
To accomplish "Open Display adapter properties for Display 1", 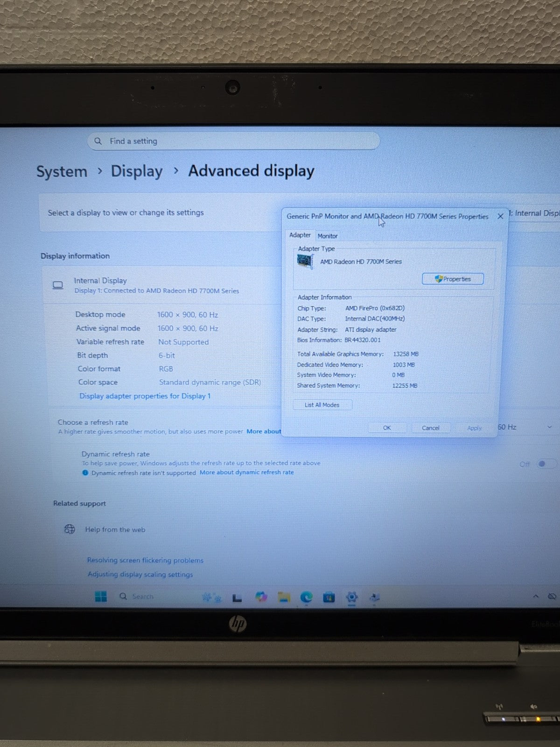I will coord(145,396).
